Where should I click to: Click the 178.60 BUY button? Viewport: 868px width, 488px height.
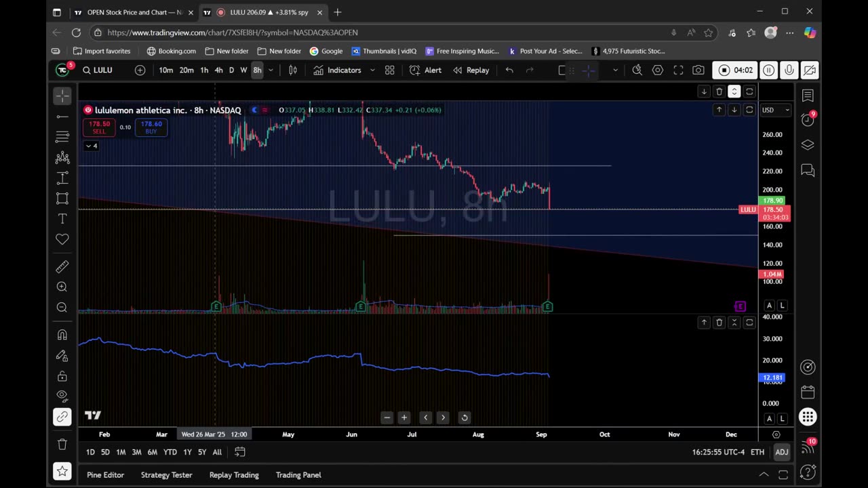click(x=151, y=127)
